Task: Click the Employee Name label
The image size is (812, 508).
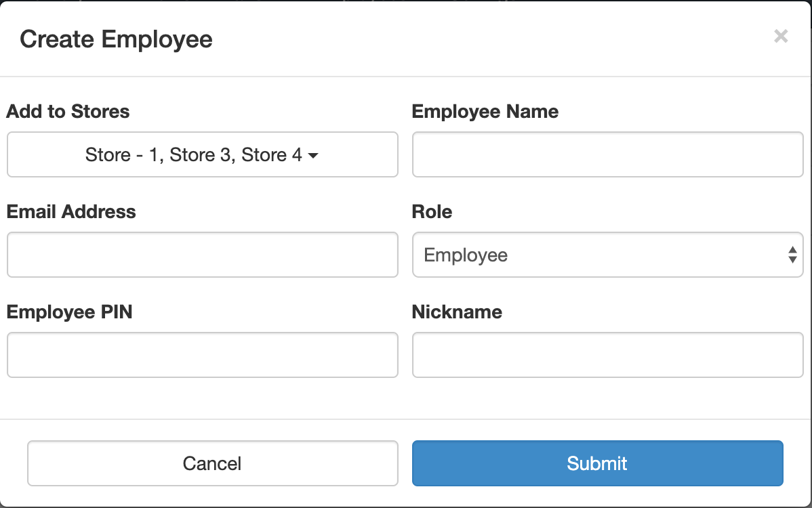Action: pos(485,111)
